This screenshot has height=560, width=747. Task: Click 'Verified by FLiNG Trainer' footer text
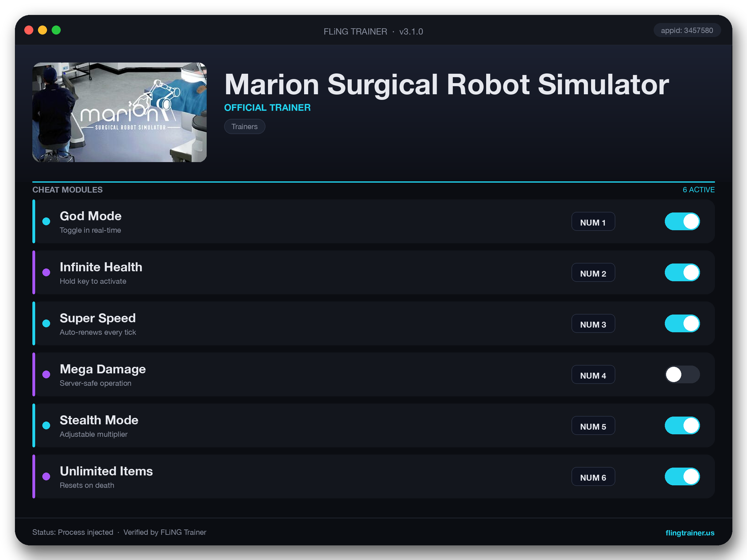coord(165,532)
